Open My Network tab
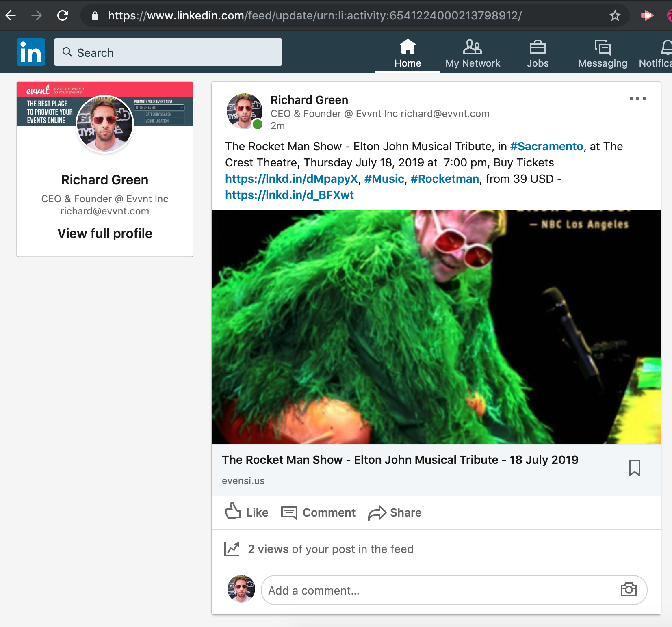This screenshot has width=672, height=627. [473, 54]
